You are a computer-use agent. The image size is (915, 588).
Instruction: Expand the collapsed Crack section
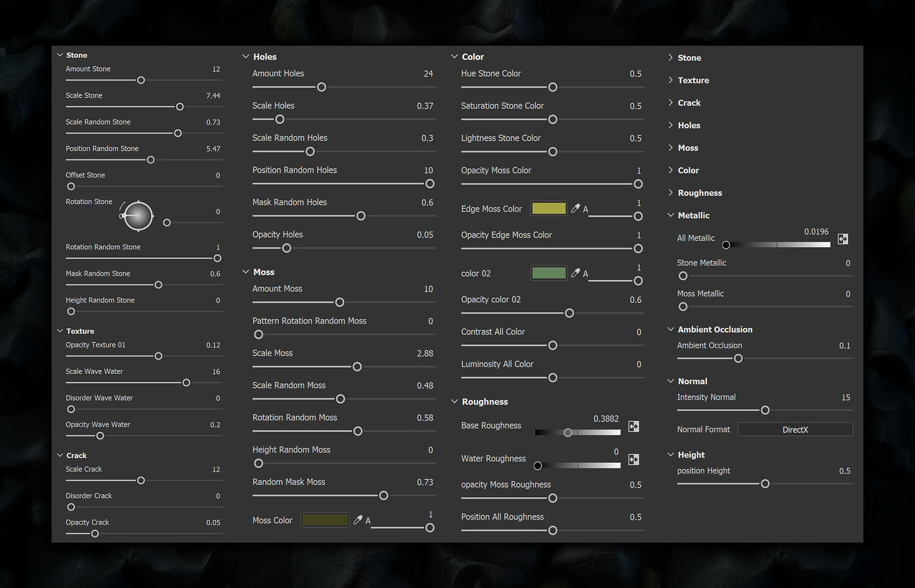671,102
